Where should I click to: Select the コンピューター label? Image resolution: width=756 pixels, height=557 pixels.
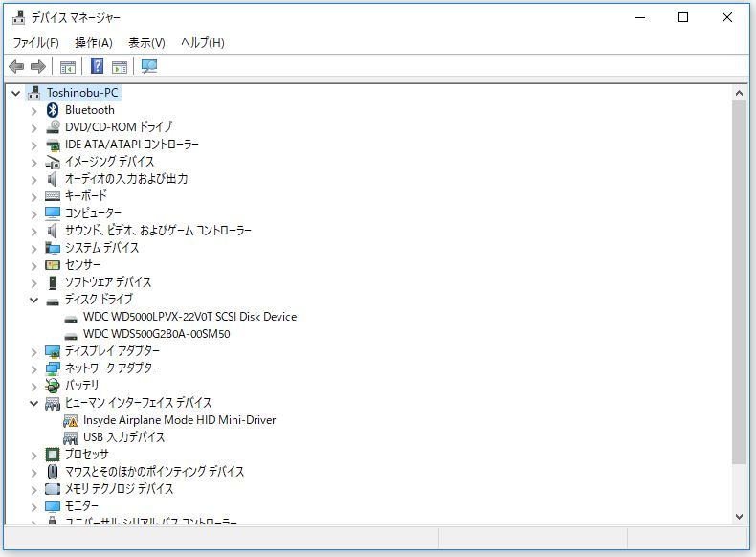tap(93, 213)
